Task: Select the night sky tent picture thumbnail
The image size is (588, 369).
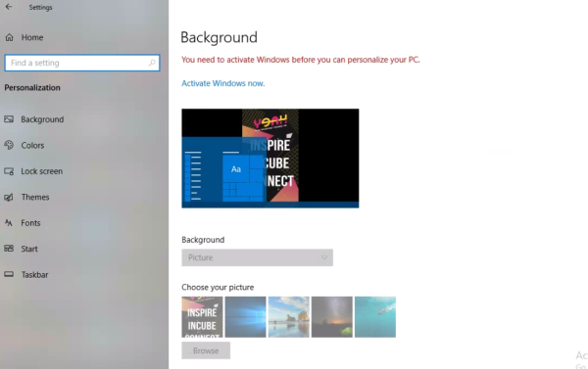Action: pyautogui.click(x=332, y=317)
